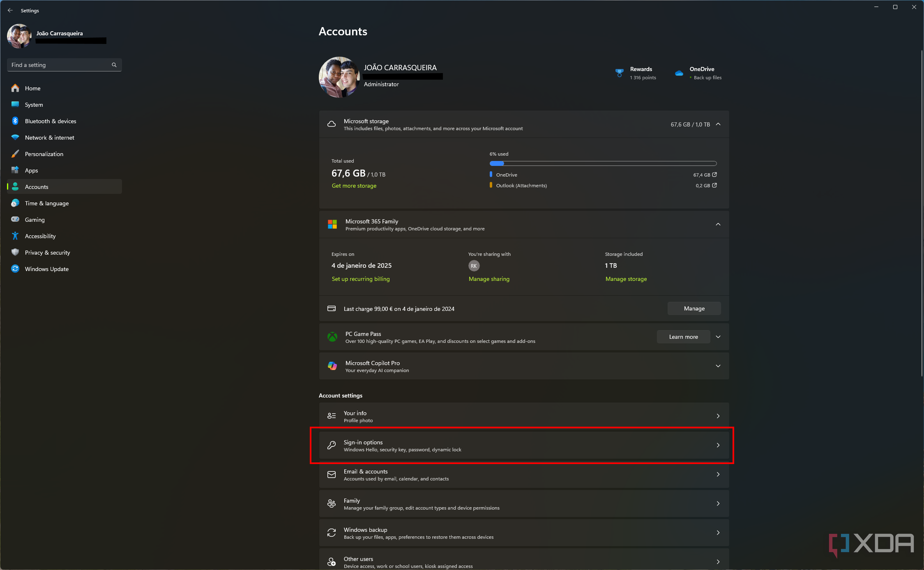
Task: Click the Manage storage link
Action: [x=626, y=279]
